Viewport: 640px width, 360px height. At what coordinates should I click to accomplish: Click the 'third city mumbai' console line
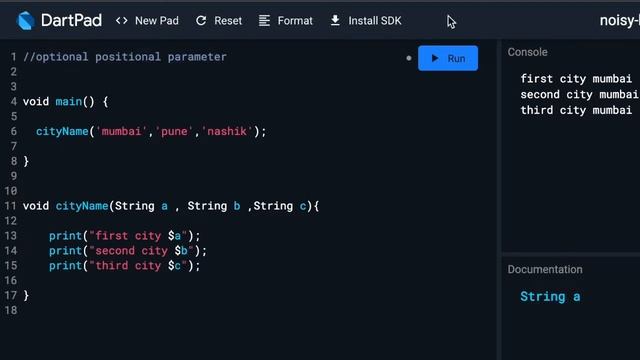[576, 110]
